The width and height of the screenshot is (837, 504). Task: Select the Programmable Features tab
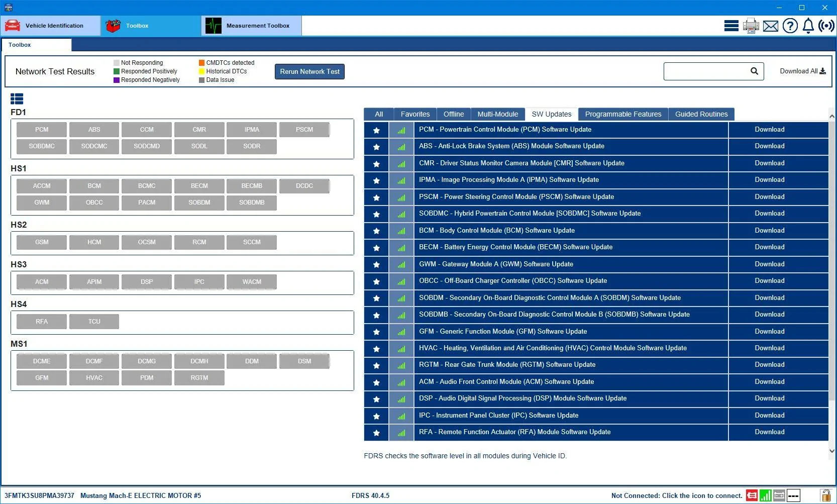pyautogui.click(x=623, y=114)
